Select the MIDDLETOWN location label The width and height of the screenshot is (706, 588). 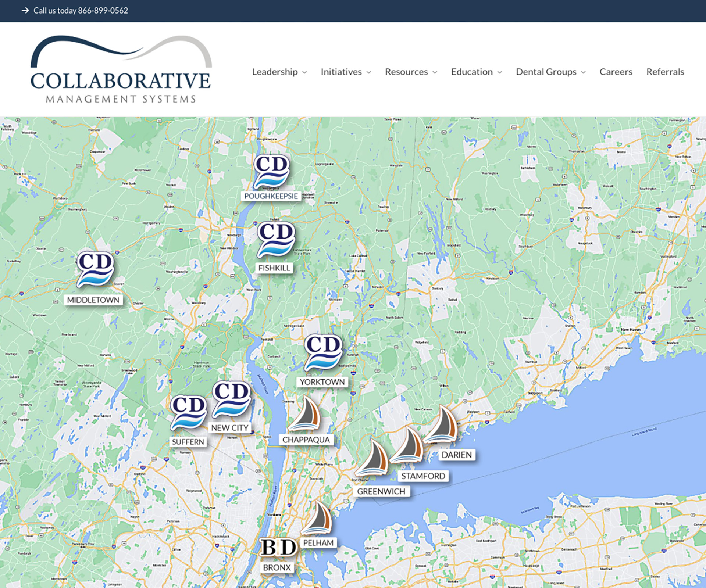pyautogui.click(x=93, y=300)
